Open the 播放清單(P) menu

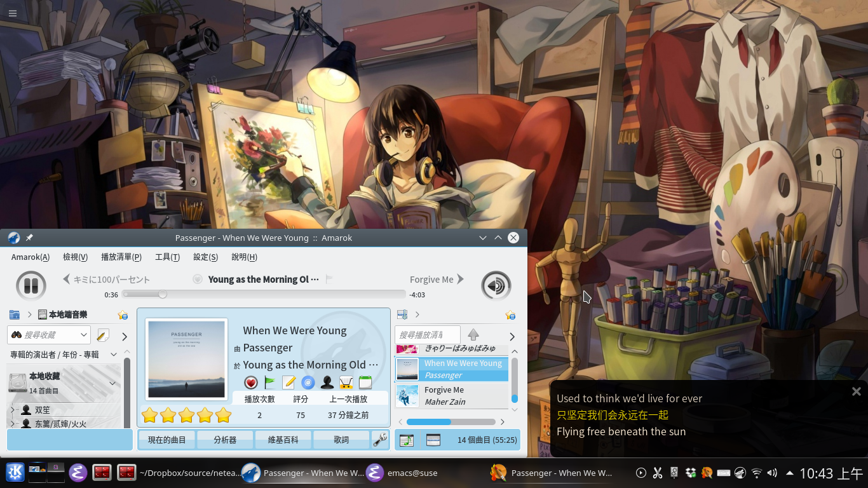(121, 257)
